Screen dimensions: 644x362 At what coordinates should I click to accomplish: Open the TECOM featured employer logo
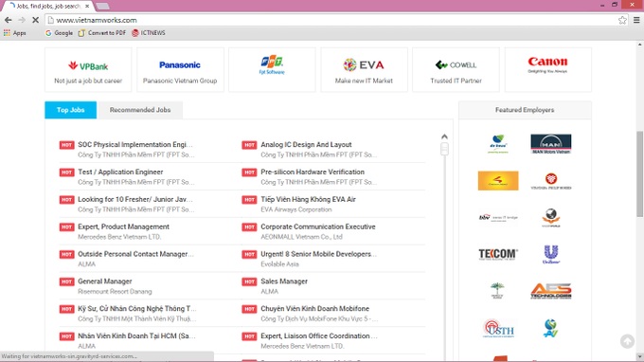pos(498,254)
